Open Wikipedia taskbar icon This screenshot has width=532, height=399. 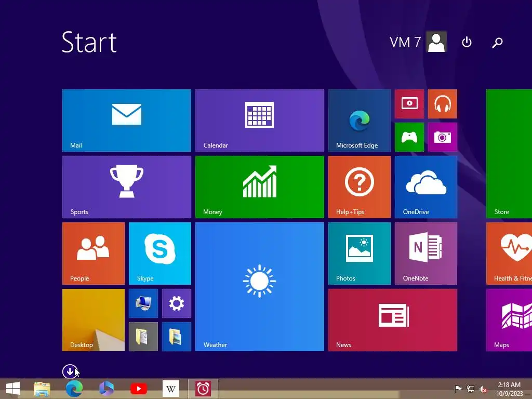tap(170, 389)
